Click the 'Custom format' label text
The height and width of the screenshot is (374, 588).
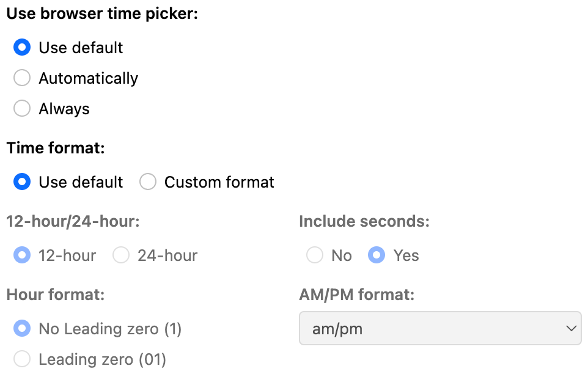coord(219,182)
